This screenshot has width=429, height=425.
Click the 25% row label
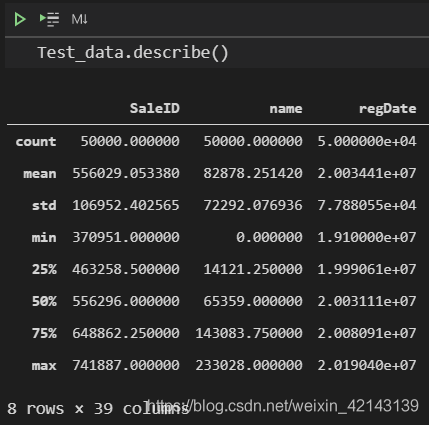[x=44, y=269]
